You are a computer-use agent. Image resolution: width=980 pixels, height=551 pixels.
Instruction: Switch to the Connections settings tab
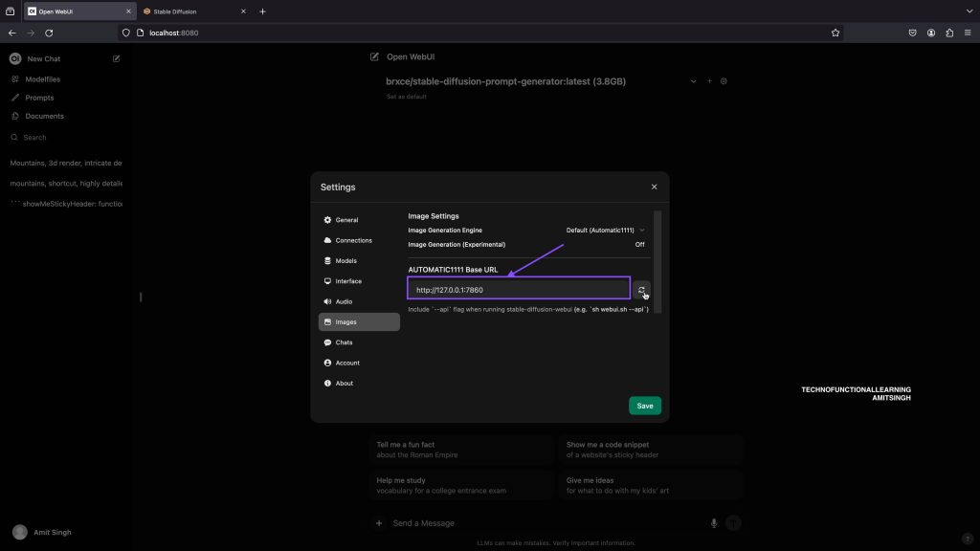353,240
